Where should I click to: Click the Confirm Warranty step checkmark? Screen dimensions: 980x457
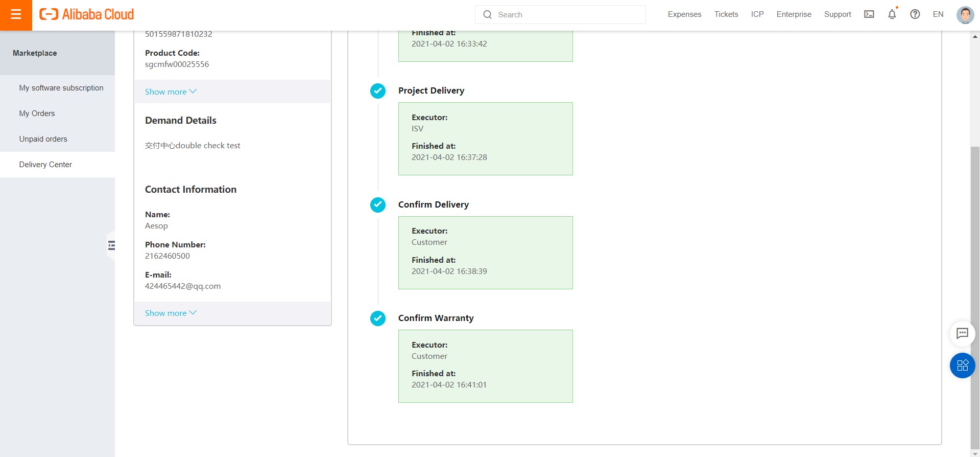click(378, 318)
